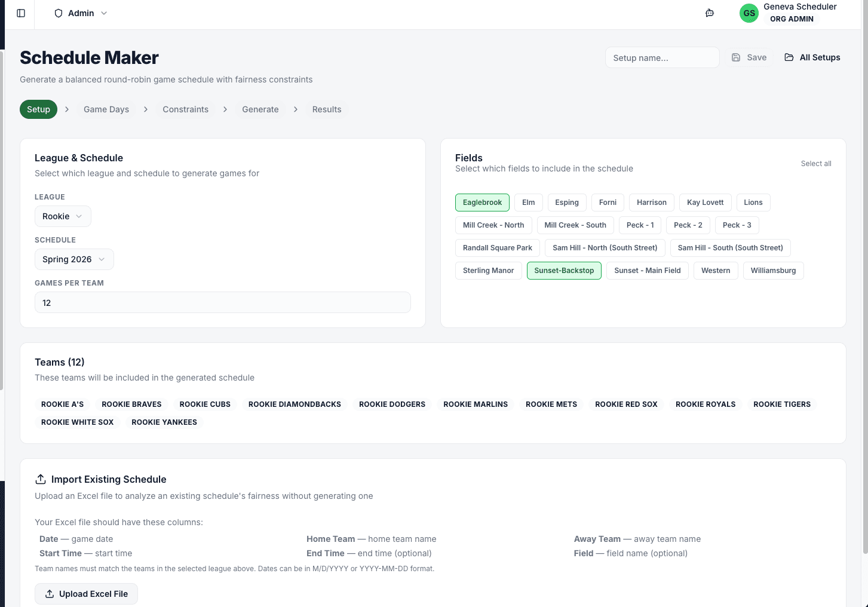Select the Forni field
This screenshot has width=868, height=607.
click(x=608, y=203)
